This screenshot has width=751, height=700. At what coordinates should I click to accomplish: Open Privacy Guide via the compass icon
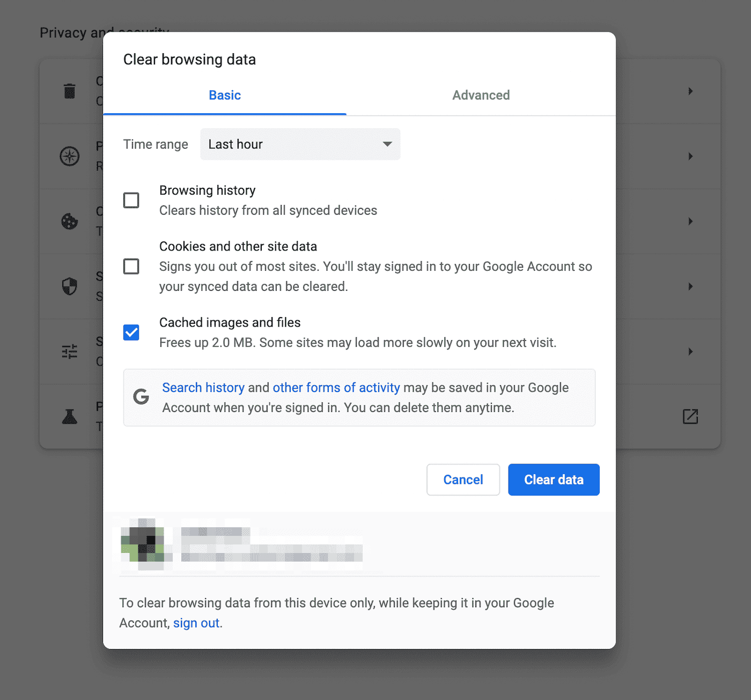click(x=69, y=156)
